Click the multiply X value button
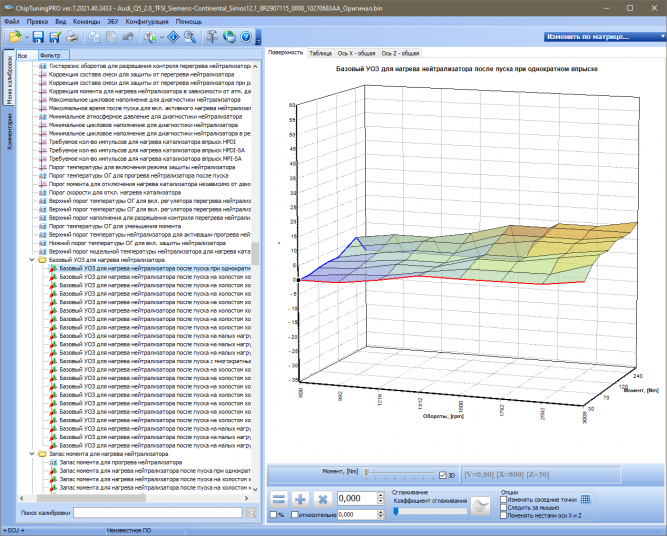Viewport: 667px width, 536px height. (x=322, y=499)
